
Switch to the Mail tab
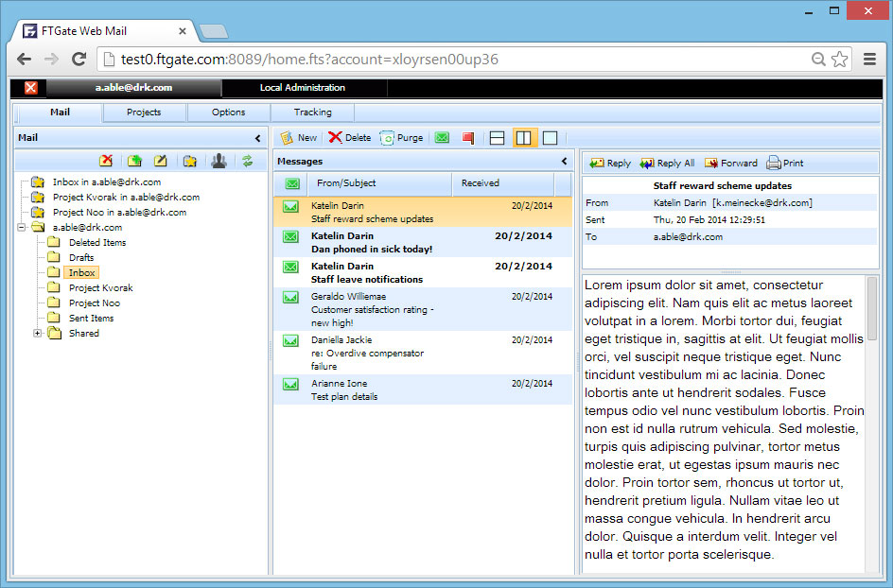click(60, 112)
